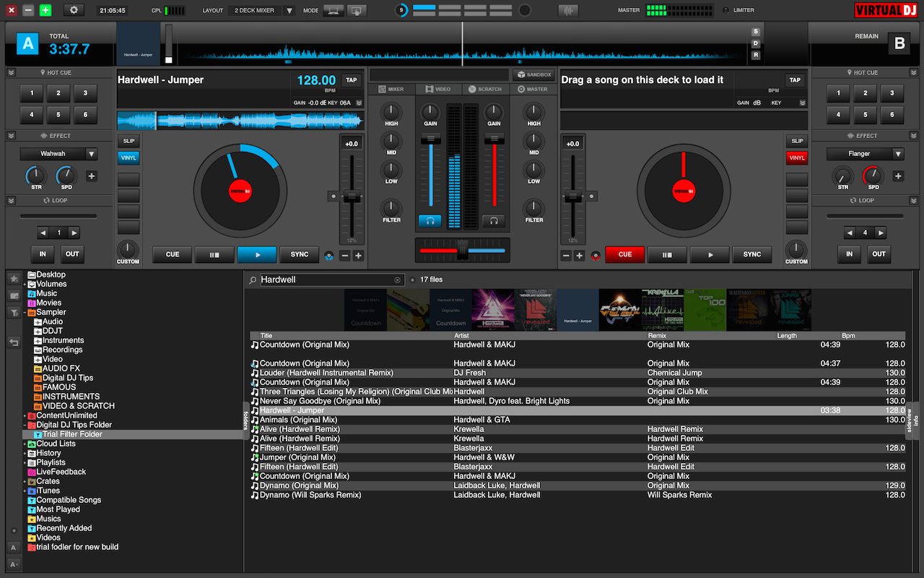Collapse deck A HOT CUE panel
Image resolution: width=924 pixels, height=578 pixels.
click(11, 72)
